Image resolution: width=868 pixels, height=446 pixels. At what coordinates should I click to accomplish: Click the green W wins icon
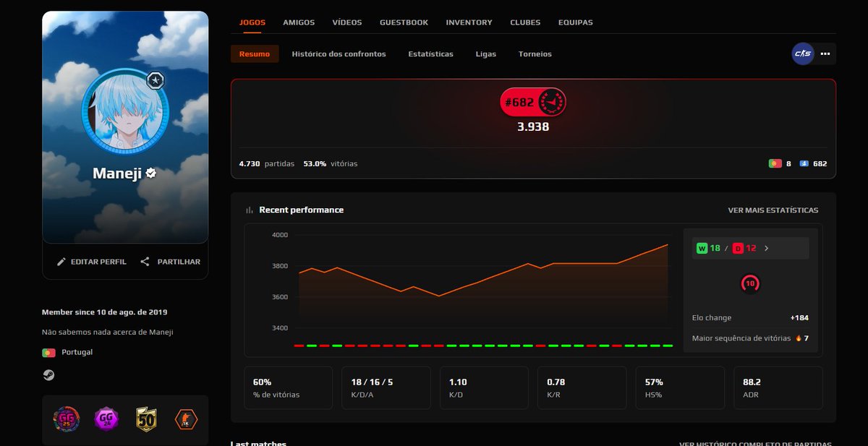pyautogui.click(x=702, y=248)
